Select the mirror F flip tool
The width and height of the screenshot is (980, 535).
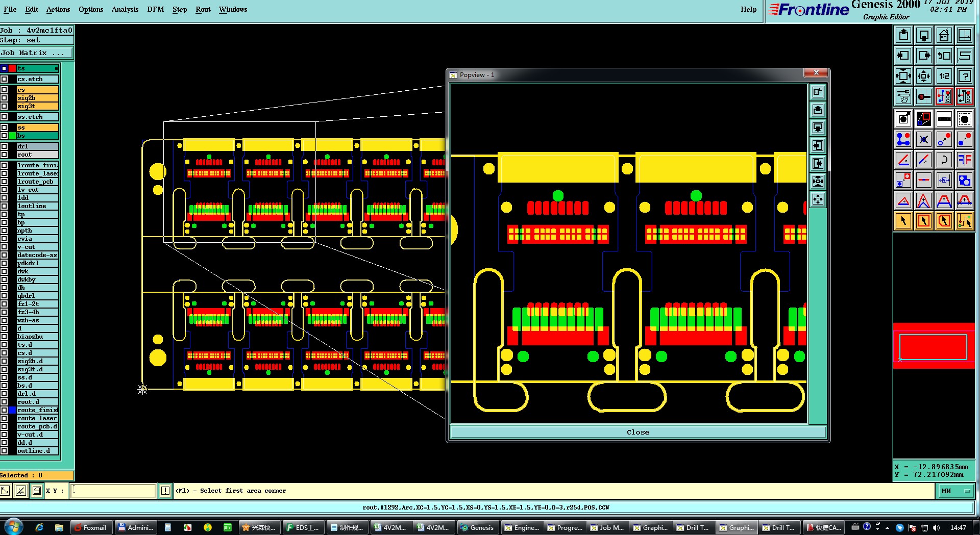tap(964, 160)
